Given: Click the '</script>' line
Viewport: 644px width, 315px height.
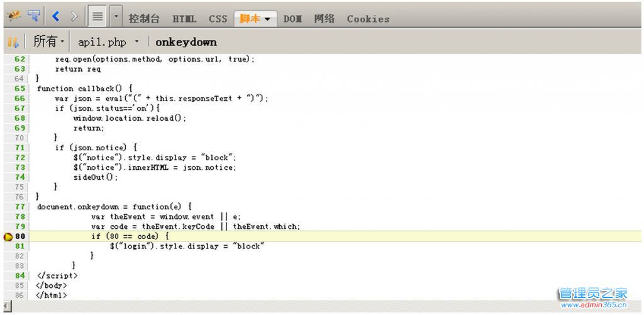Looking at the screenshot, I should (57, 275).
